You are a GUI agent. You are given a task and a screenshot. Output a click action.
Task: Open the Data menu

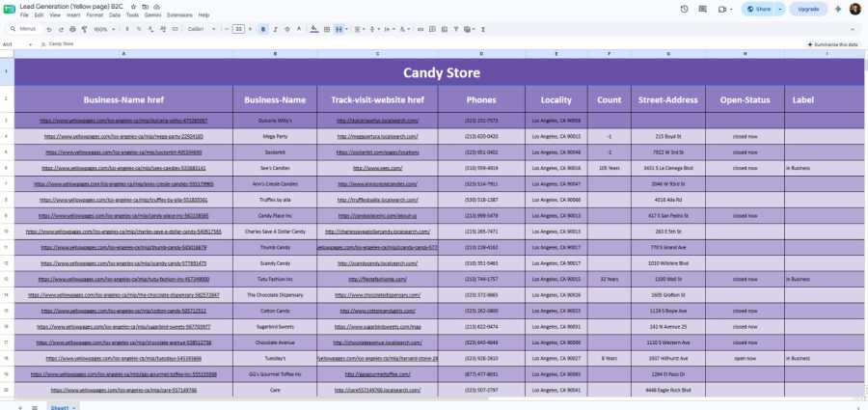[x=115, y=15]
